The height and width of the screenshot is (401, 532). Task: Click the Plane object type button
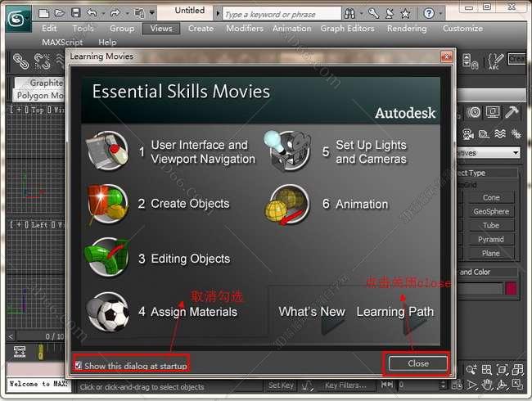(x=491, y=253)
